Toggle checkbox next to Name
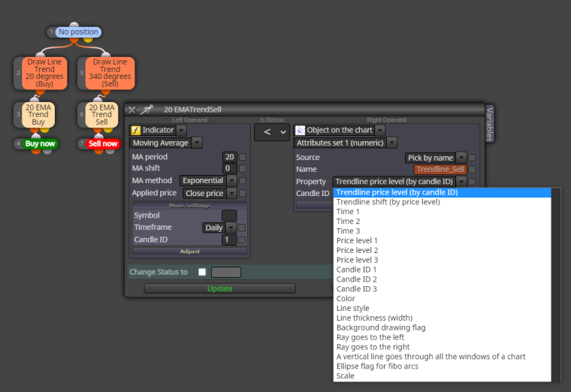The width and height of the screenshot is (571, 392). click(x=472, y=169)
